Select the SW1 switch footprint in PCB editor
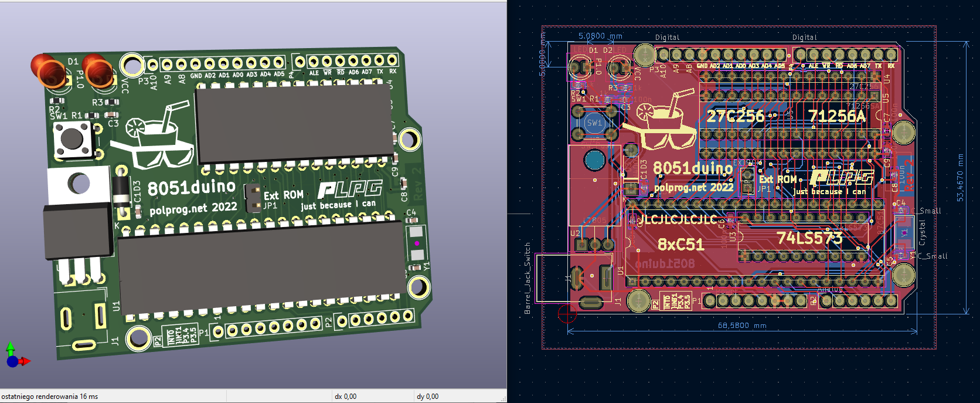 [x=594, y=123]
